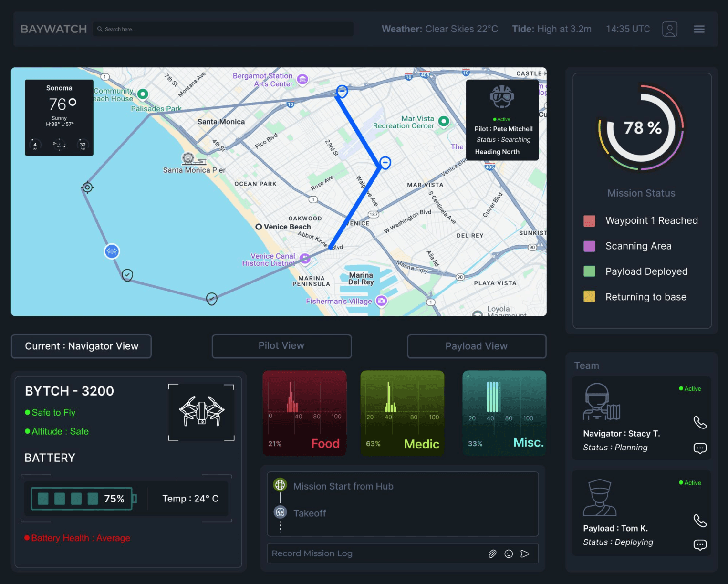Click the middle blue route waypoint pin

point(385,163)
